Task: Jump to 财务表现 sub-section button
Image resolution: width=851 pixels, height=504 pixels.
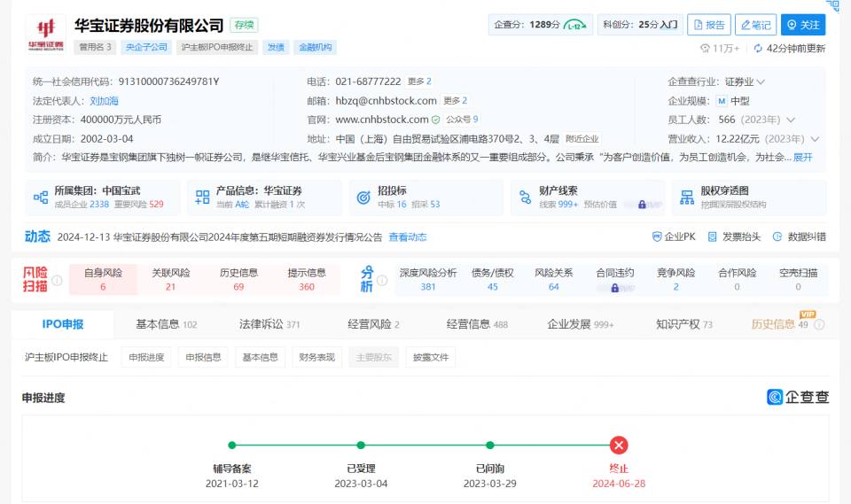Action: 317,357
